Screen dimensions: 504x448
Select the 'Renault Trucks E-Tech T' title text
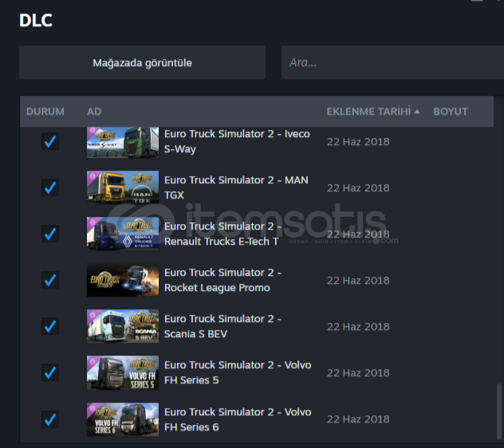click(x=222, y=242)
